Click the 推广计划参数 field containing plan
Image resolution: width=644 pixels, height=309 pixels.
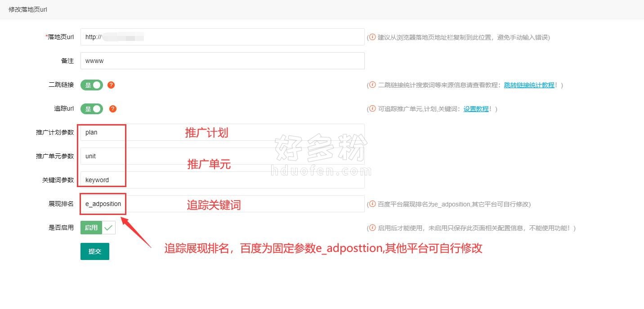[222, 132]
